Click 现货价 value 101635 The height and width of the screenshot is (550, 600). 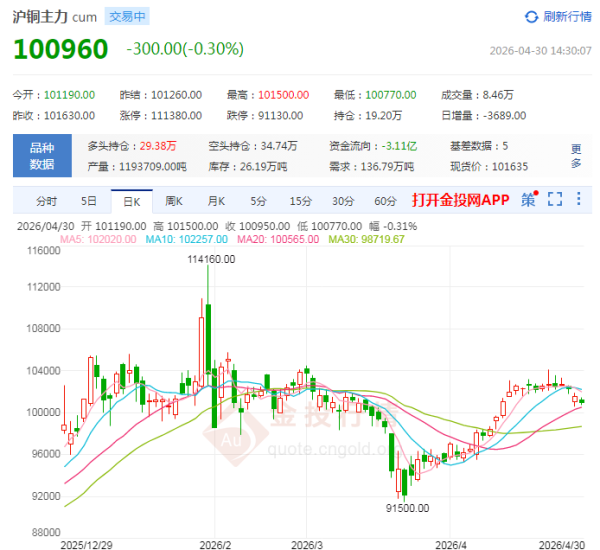[510, 166]
